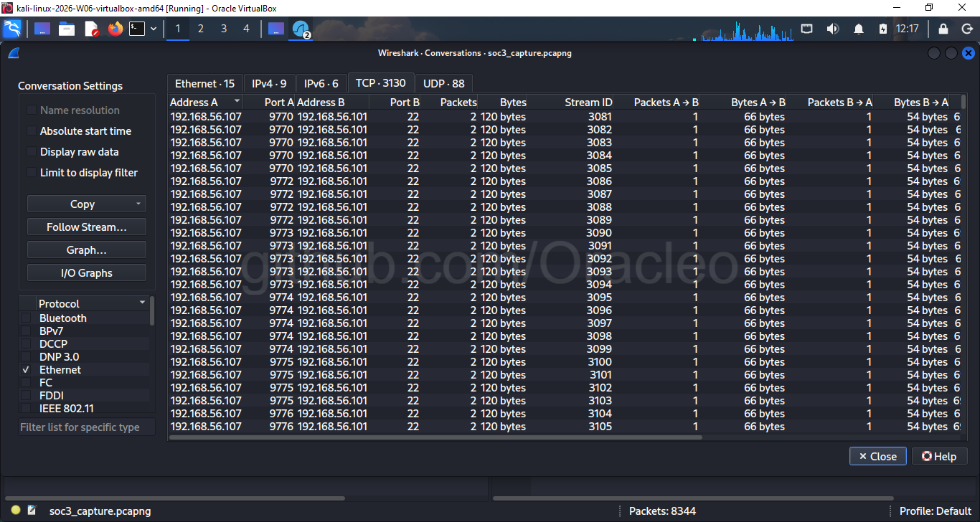Open the terminal emulator from the taskbar
980x522 pixels.
pyautogui.click(x=136, y=29)
